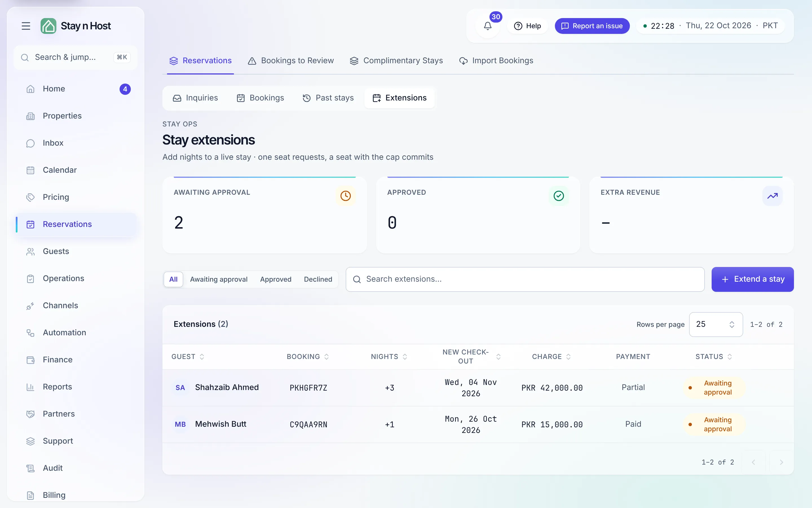The height and width of the screenshot is (508, 812).
Task: Open the Help button
Action: tap(528, 26)
